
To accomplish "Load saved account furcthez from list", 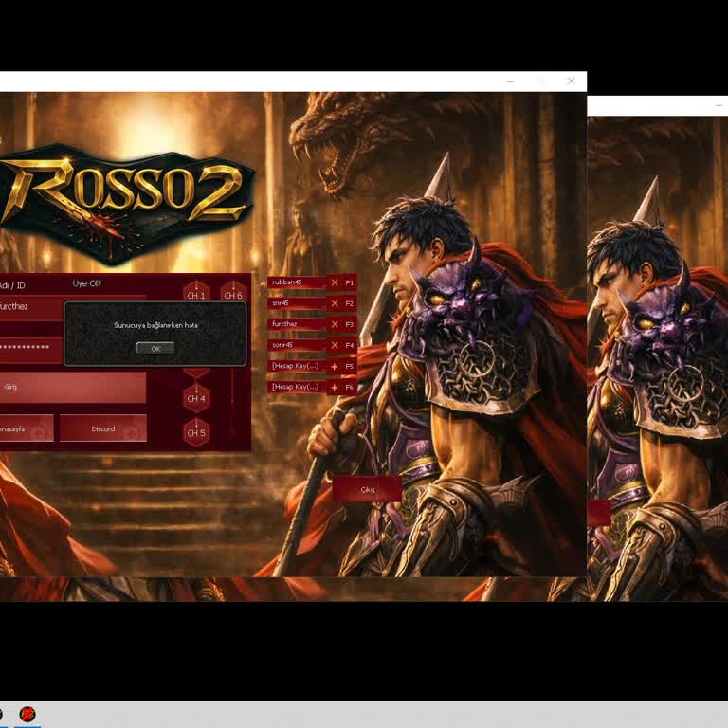I will click(x=297, y=324).
